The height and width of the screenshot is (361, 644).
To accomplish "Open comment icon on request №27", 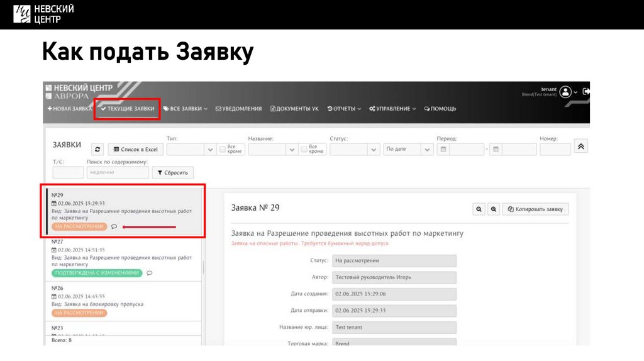I will (150, 273).
